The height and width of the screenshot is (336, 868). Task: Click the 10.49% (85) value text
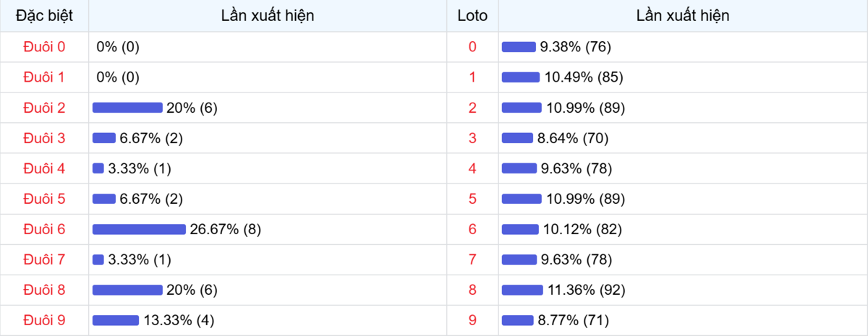[583, 77]
